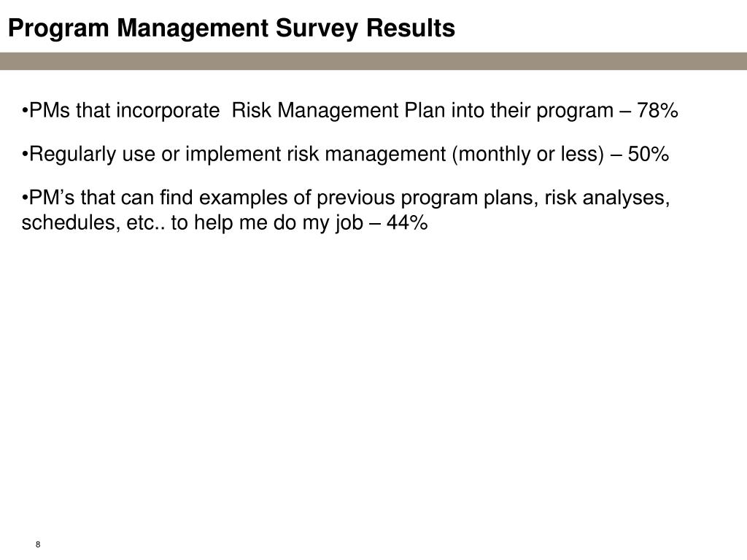
Task: Select the word 'Survey' in the title
Action: (x=317, y=28)
